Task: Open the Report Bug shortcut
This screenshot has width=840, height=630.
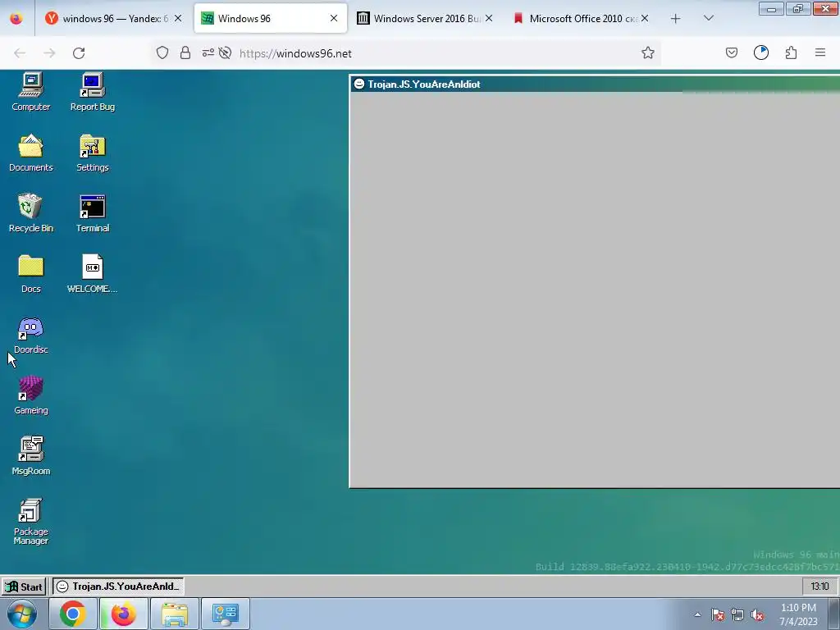Action: pos(93,92)
